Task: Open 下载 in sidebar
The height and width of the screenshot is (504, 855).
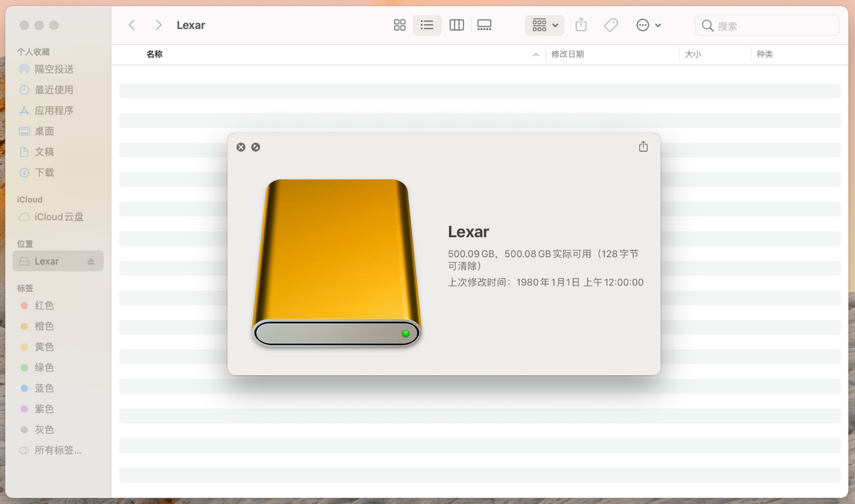Action: (x=44, y=172)
